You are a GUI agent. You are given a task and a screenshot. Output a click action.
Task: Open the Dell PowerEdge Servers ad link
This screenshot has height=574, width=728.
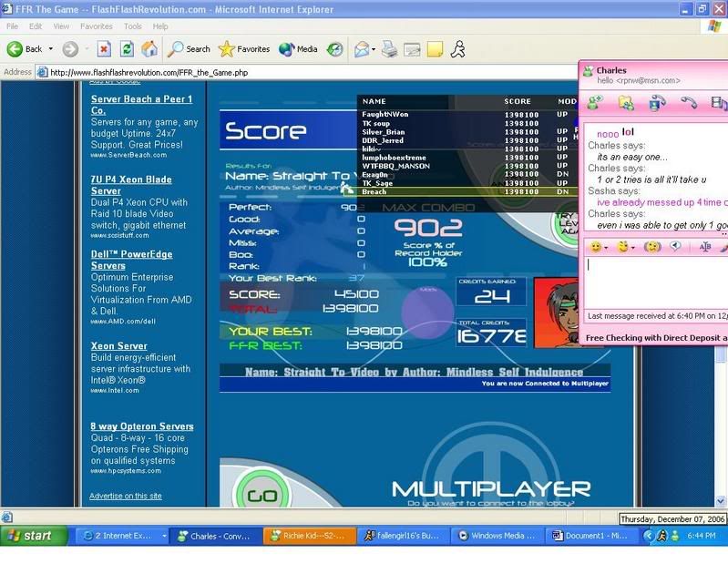132,260
